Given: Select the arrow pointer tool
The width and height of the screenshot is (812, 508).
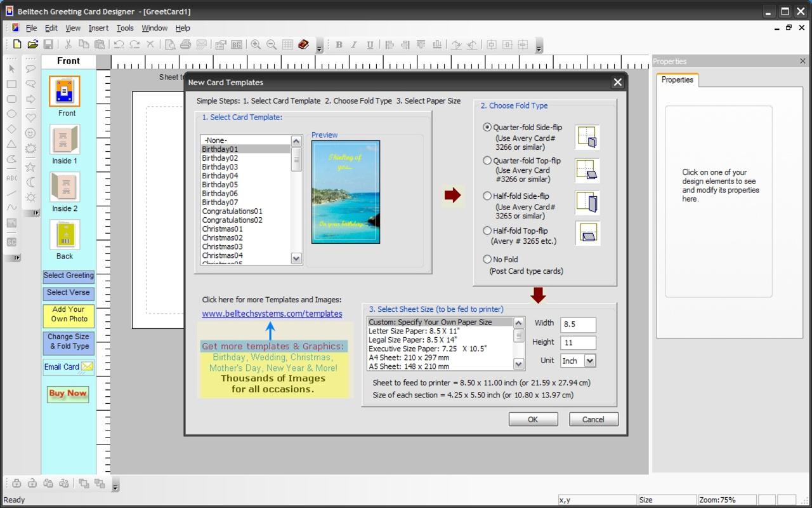Looking at the screenshot, I should 11,69.
